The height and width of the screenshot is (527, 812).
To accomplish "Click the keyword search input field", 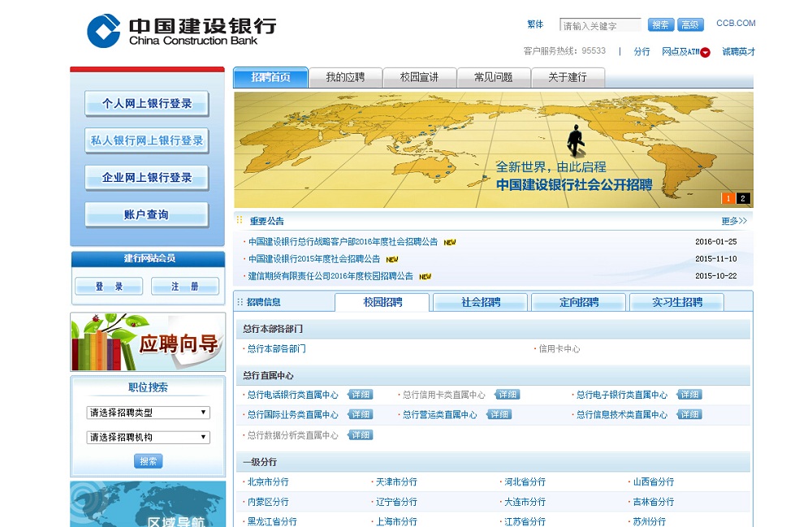I will pos(599,25).
